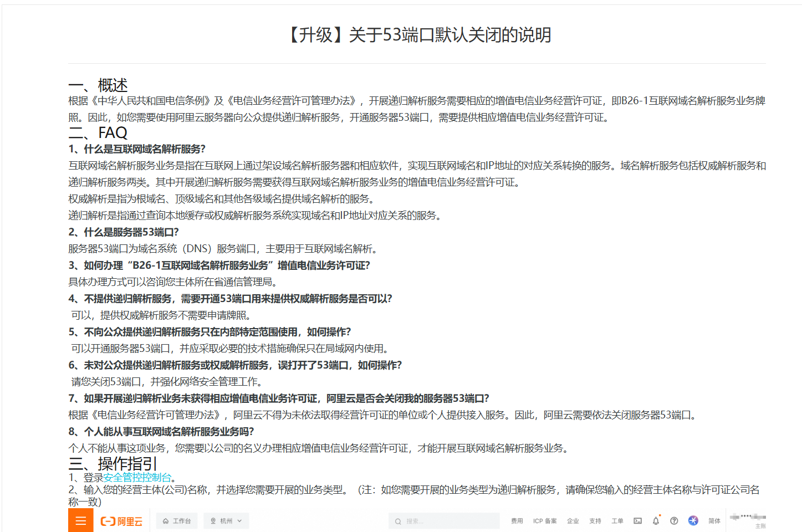Launch the Cloud Shell terminal icon
This screenshot has width=802, height=532.
click(x=638, y=521)
